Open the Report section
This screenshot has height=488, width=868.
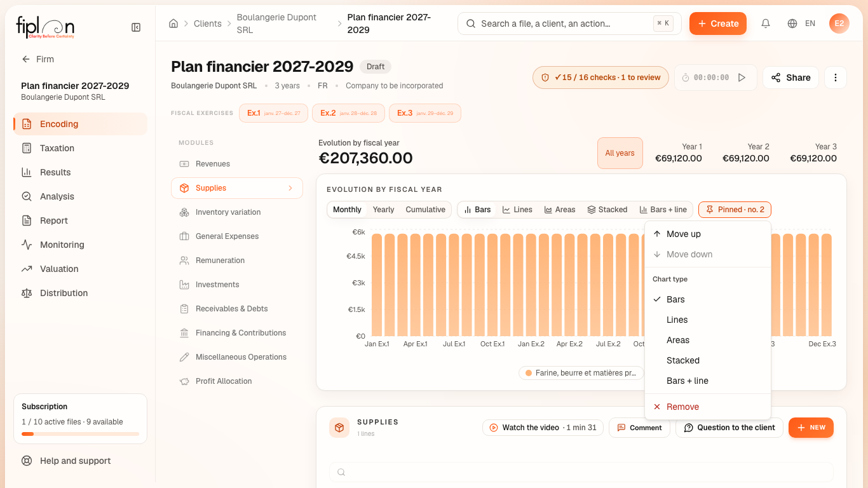pos(80,220)
